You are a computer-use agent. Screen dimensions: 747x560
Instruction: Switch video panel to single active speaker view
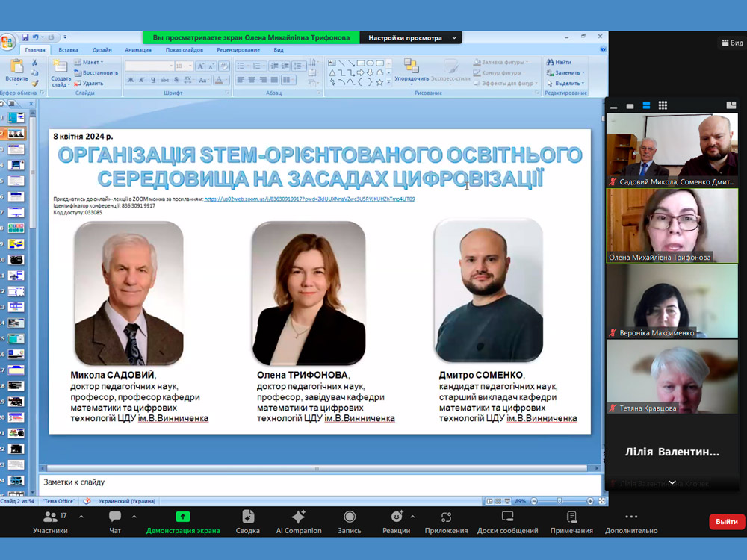click(x=630, y=105)
